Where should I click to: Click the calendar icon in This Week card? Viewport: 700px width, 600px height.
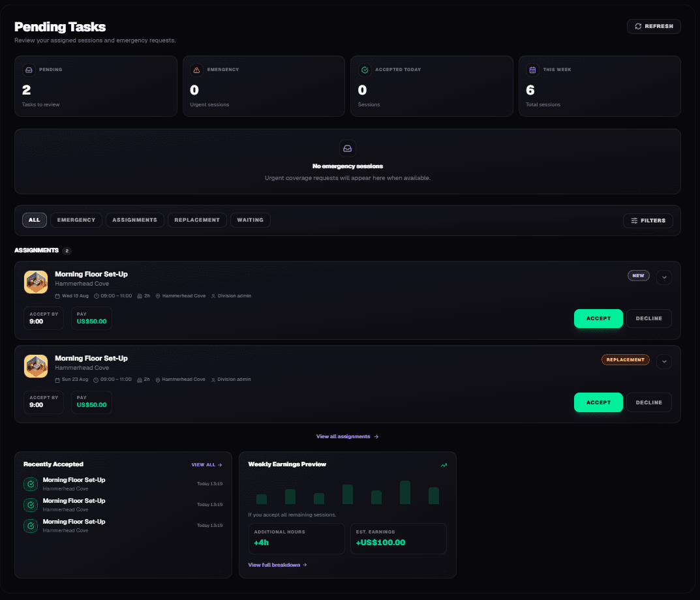click(532, 70)
